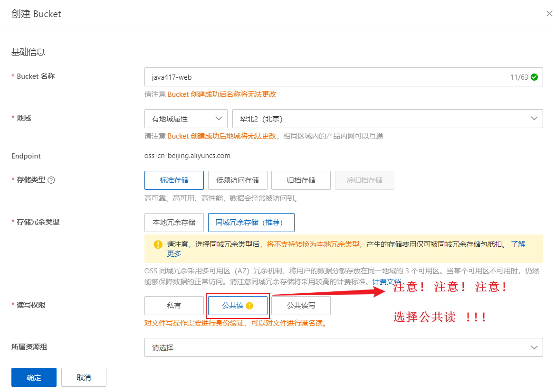Click the green checkmark in Bucket name field
The height and width of the screenshot is (392, 554).
(x=534, y=77)
